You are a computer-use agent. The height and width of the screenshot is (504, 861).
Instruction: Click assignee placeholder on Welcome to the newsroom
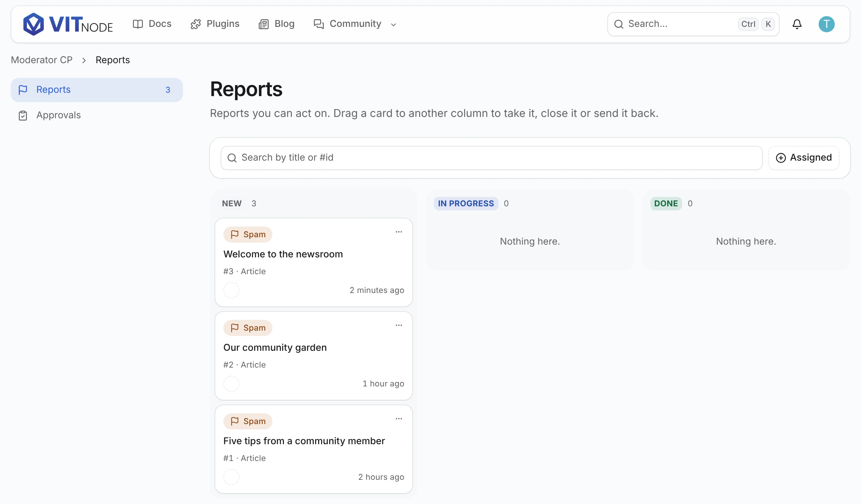(231, 290)
